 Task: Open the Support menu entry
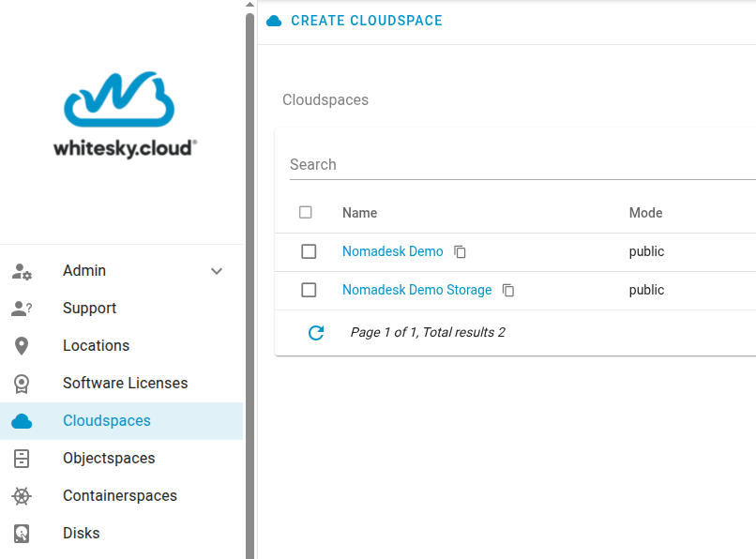89,308
